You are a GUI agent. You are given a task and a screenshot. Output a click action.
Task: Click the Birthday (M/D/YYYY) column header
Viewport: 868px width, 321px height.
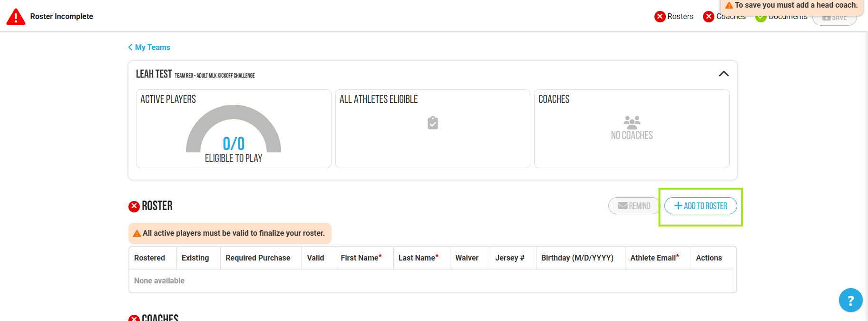[x=577, y=258]
